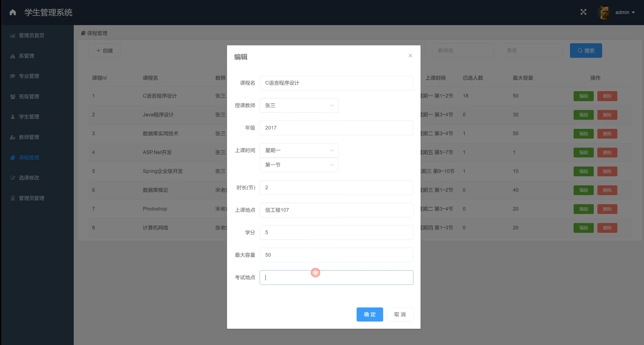Open the admin user menu caret

633,12
